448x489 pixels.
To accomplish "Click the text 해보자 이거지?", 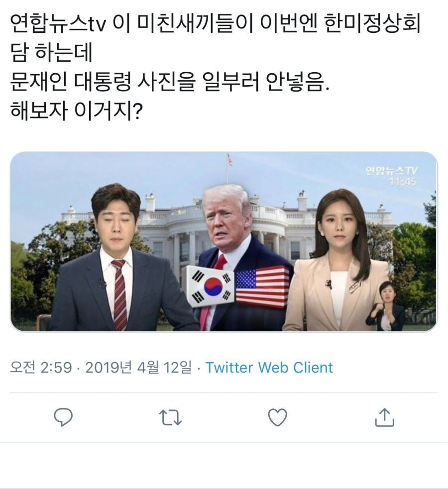I will (76, 112).
